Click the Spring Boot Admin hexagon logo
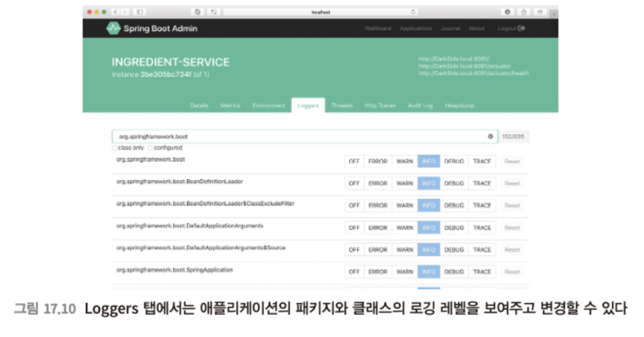644x337 pixels. (x=113, y=28)
